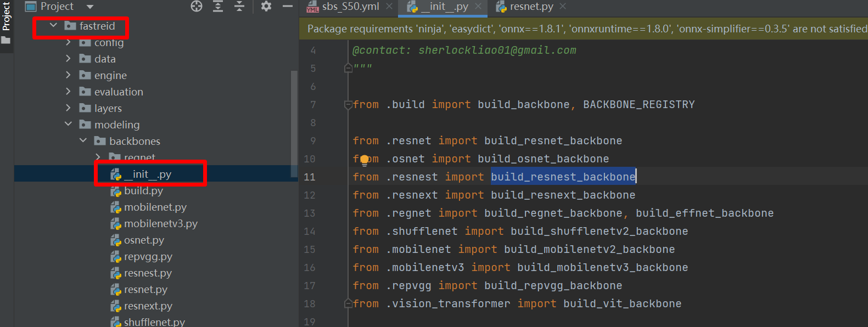The width and height of the screenshot is (868, 327).
Task: Click build_mobilenetv3_backbone on line 16
Action: click(x=603, y=267)
